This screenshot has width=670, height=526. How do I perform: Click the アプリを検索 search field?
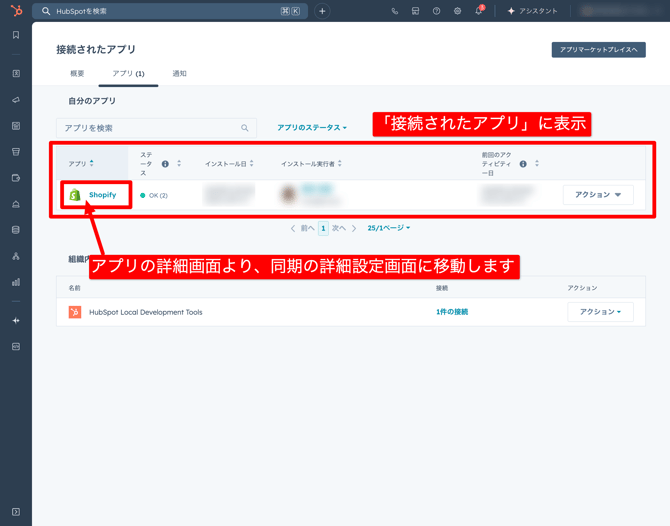(150, 128)
